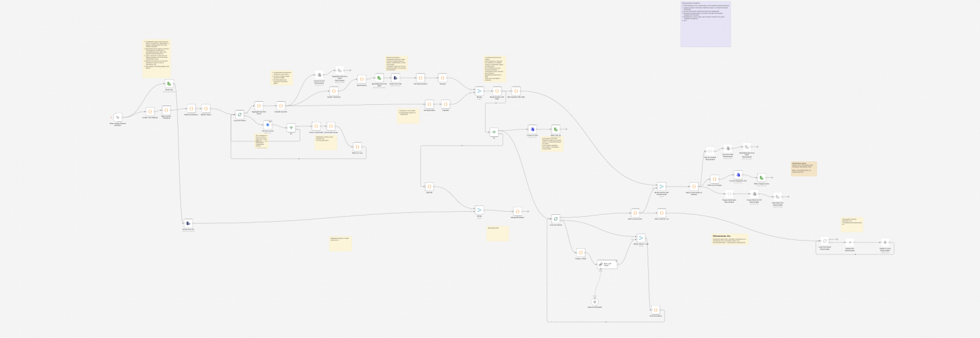Viewport: 980px width, 338px height.
Task: Open the Merge node before Merge ID & Token
Action: (479, 210)
